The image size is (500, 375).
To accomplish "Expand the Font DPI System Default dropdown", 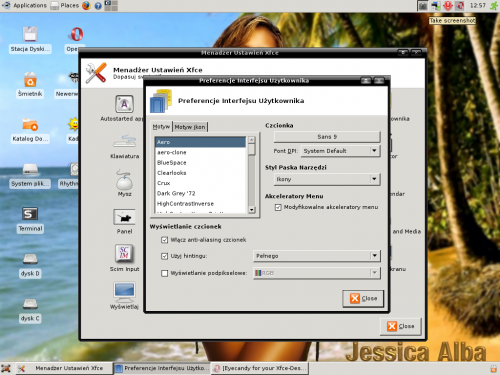I will pos(340,151).
